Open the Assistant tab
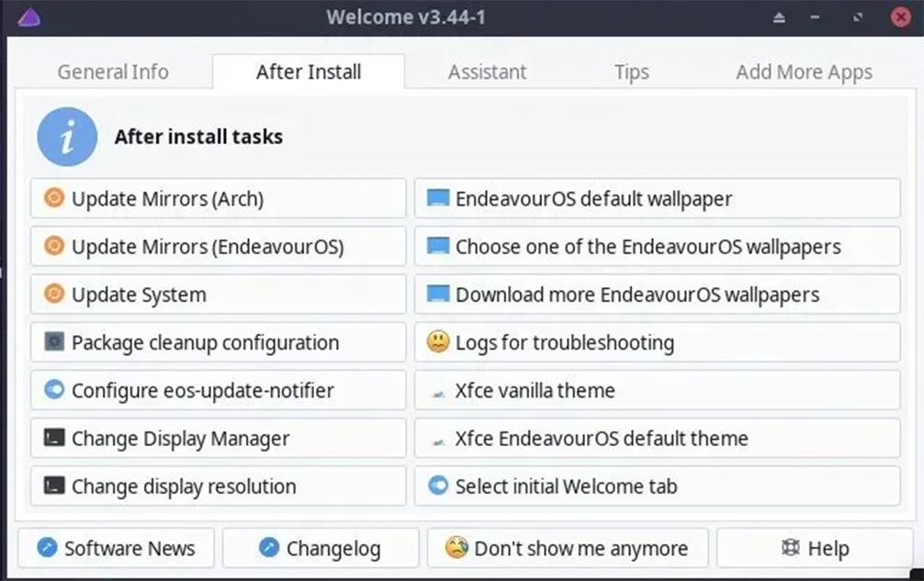Viewport: 924px width, 581px height. [487, 72]
